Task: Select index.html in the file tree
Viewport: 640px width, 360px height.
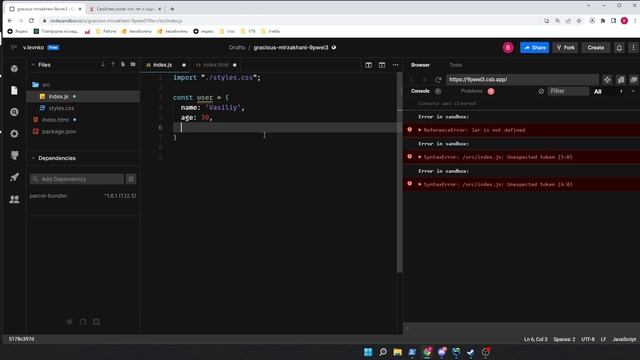Action: 83,120
